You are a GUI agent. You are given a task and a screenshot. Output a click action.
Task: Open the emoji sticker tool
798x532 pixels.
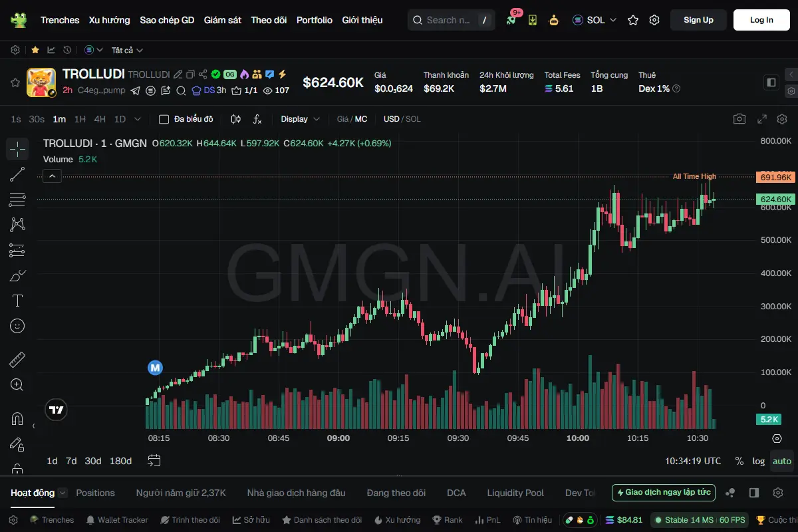17,326
